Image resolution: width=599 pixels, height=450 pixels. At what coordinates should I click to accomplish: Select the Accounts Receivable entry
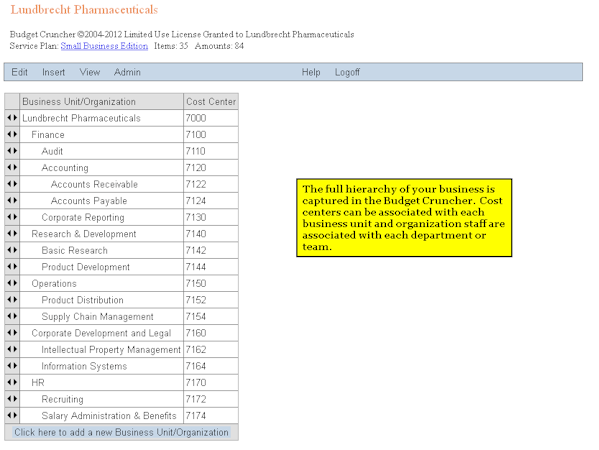[94, 184]
